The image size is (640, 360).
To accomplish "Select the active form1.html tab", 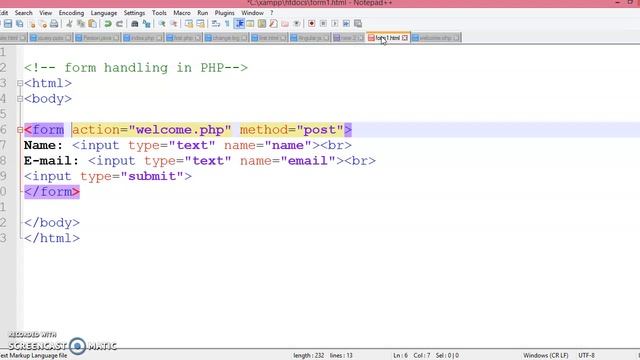I will pyautogui.click(x=388, y=38).
